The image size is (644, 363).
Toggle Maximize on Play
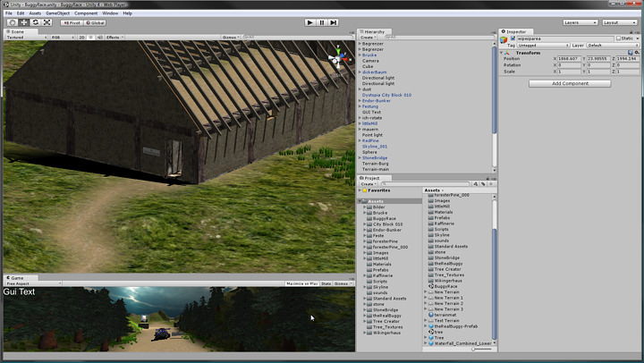point(302,283)
